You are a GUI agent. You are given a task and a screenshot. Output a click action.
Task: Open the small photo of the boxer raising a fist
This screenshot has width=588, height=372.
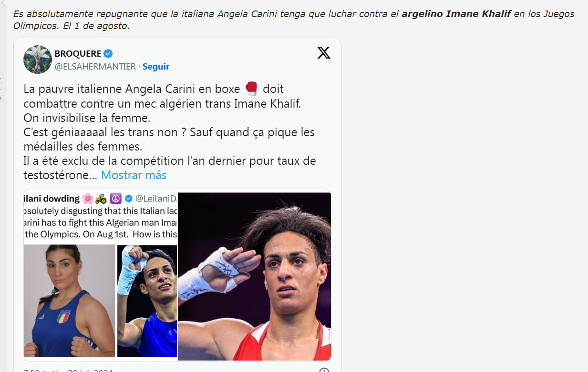tap(147, 301)
